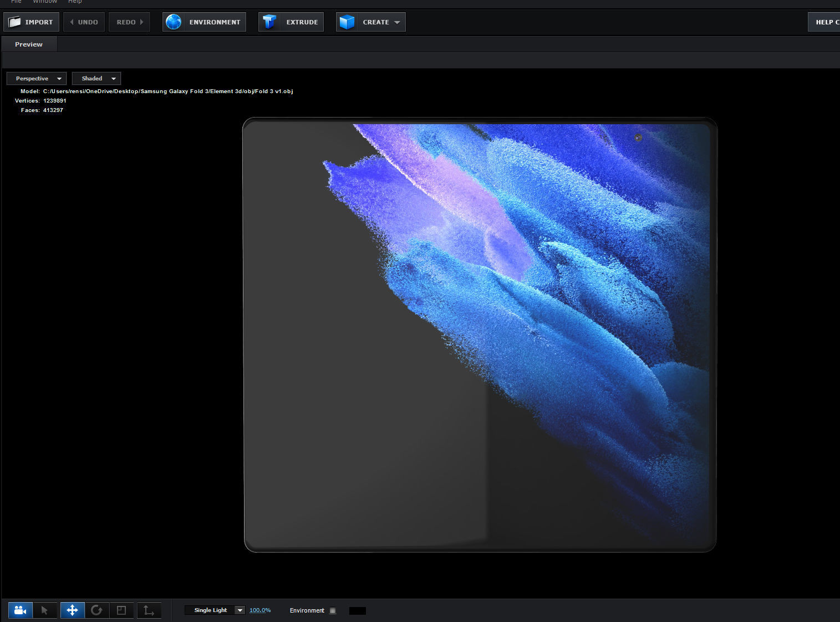The height and width of the screenshot is (622, 840).
Task: Click the Faces count 413297
Action: tap(53, 110)
